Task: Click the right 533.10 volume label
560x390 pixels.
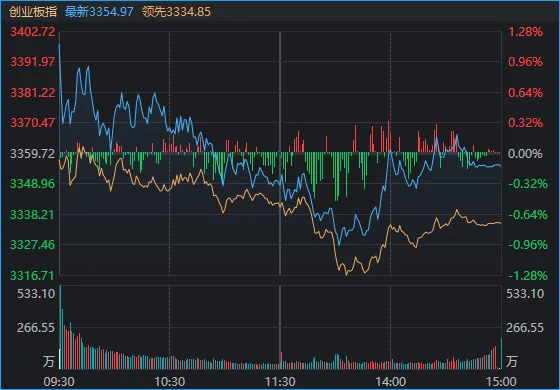Action: coord(525,294)
